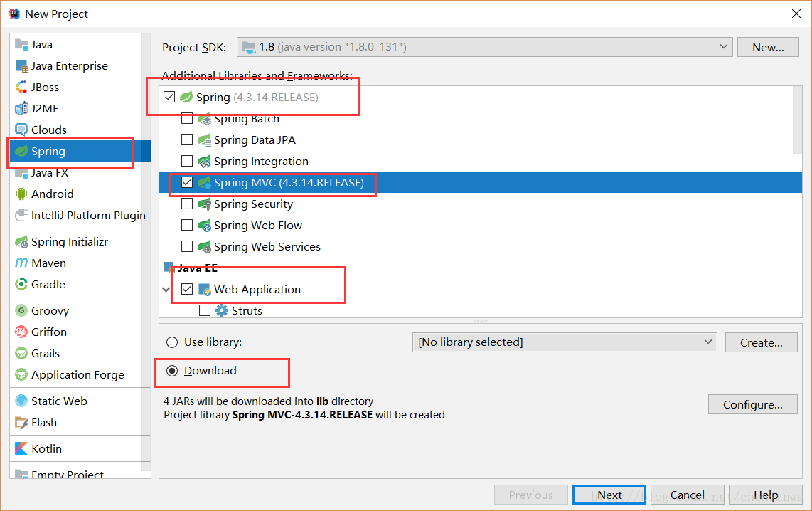Viewport: 812px width, 511px height.
Task: Click the Next button
Action: (x=609, y=495)
